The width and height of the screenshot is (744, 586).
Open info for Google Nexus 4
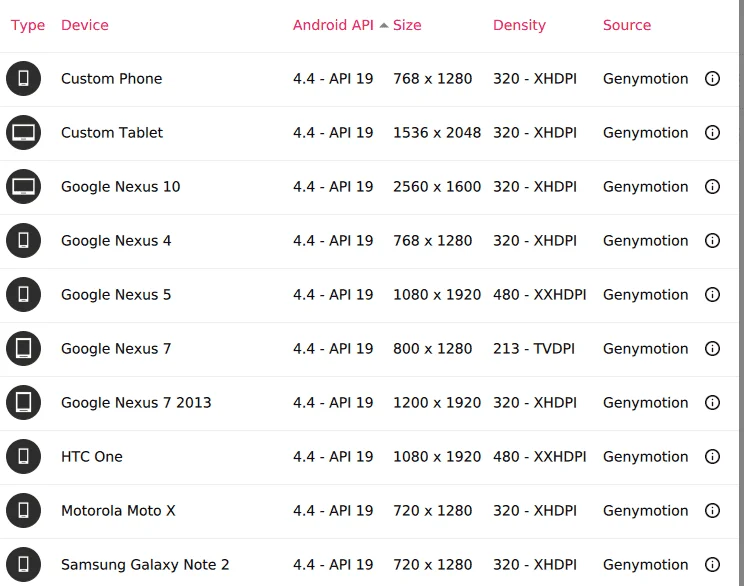(x=712, y=241)
